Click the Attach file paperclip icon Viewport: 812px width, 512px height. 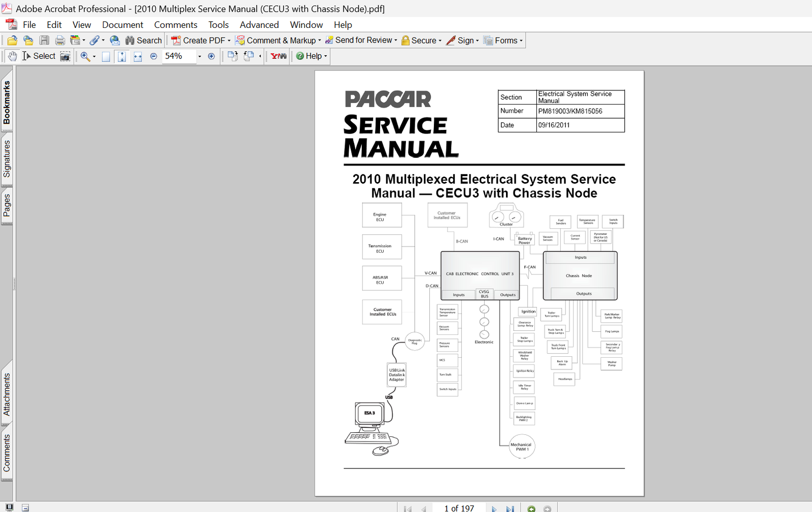pyautogui.click(x=94, y=41)
